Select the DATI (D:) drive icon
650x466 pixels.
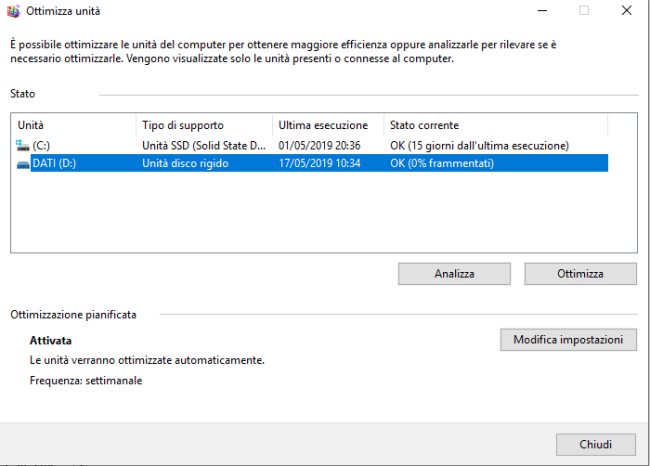click(x=23, y=164)
